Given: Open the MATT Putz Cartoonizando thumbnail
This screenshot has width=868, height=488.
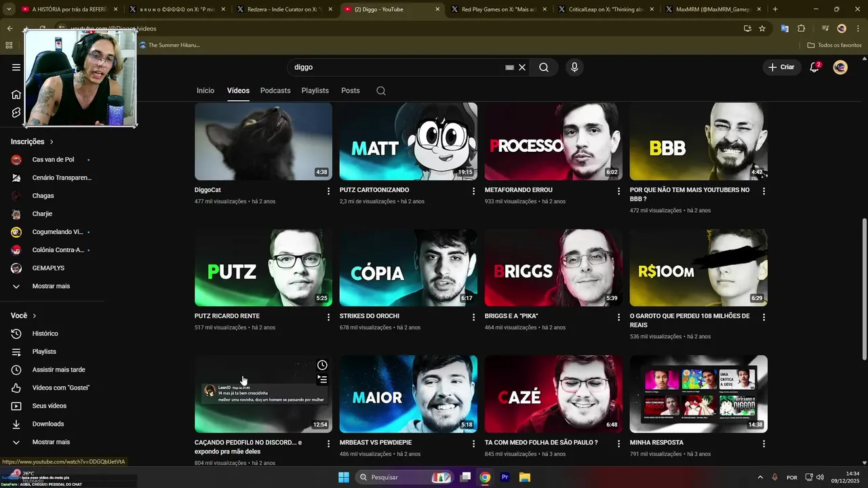Looking at the screenshot, I should 408,142.
